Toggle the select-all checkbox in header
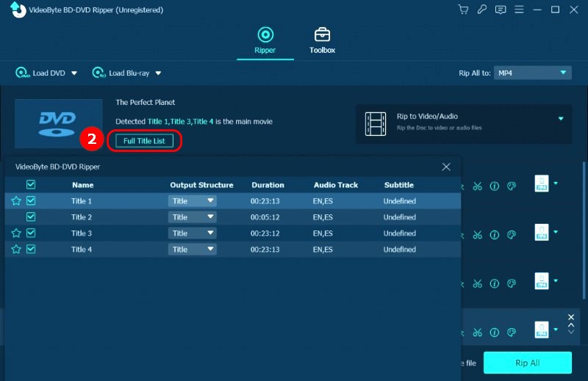The height and width of the screenshot is (381, 588). pos(31,185)
